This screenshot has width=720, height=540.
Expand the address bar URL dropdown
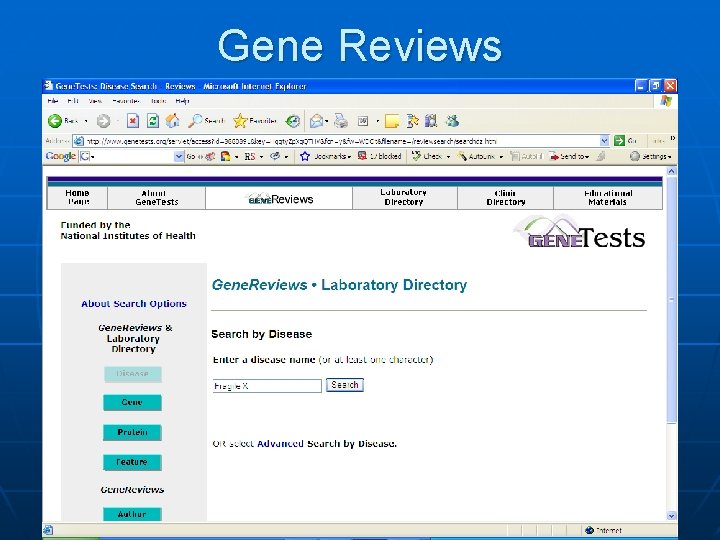click(x=604, y=141)
